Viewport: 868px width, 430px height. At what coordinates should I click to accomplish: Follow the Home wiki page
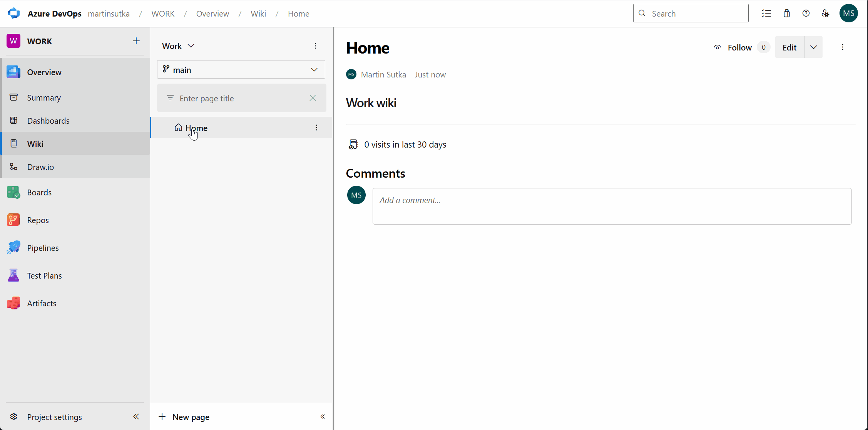click(733, 47)
